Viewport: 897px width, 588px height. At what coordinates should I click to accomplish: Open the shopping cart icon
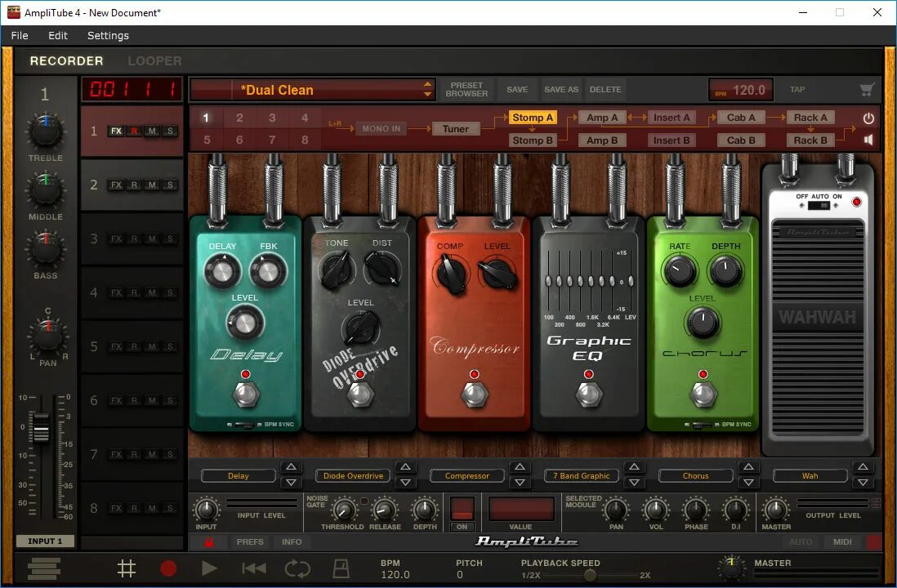[867, 89]
